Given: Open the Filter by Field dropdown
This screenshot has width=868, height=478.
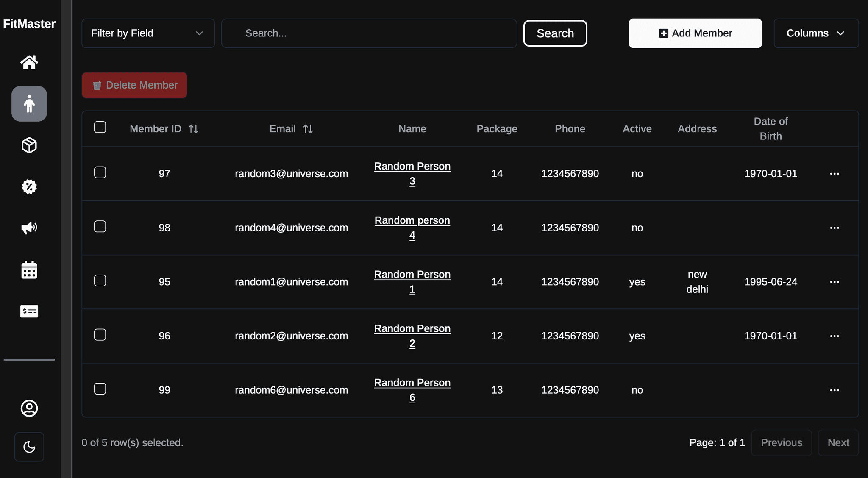Looking at the screenshot, I should (x=148, y=33).
